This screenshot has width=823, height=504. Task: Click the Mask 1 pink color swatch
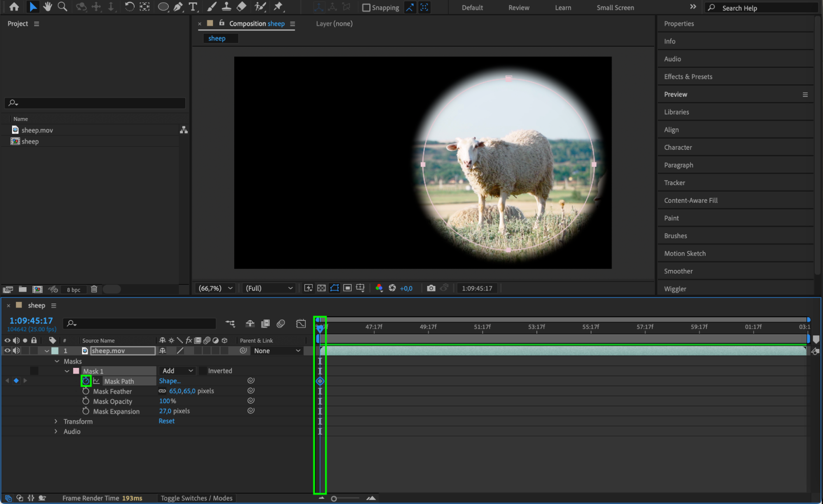[x=76, y=371]
